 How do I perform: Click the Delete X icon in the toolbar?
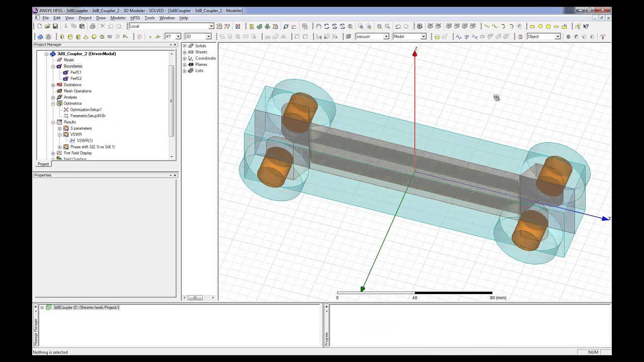tap(103, 26)
